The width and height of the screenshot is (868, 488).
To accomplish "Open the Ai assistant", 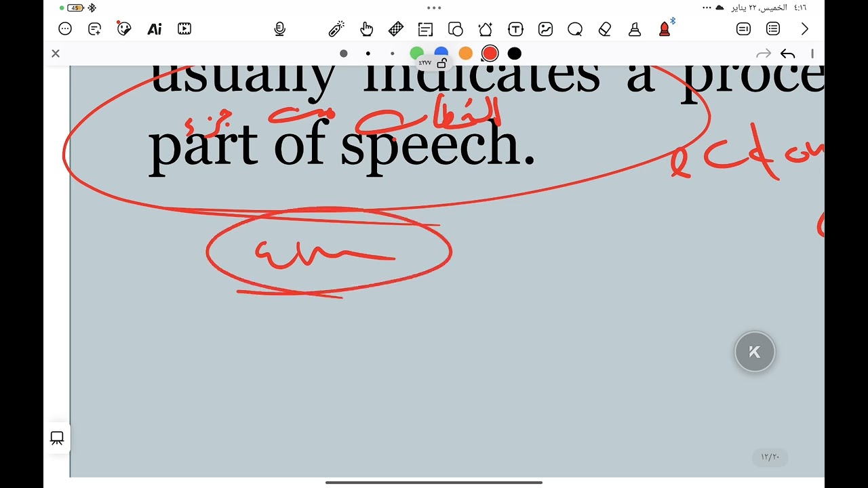I will point(155,29).
